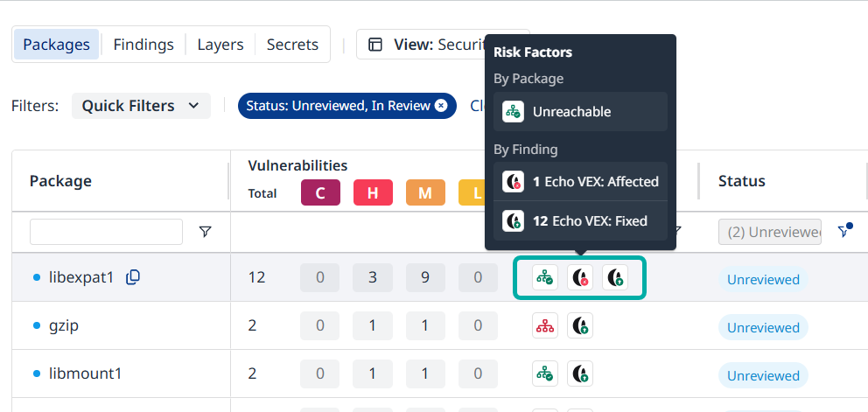868x412 pixels.
Task: Click Echo VEX Fixed icon in libexpat1 row
Action: pos(615,277)
